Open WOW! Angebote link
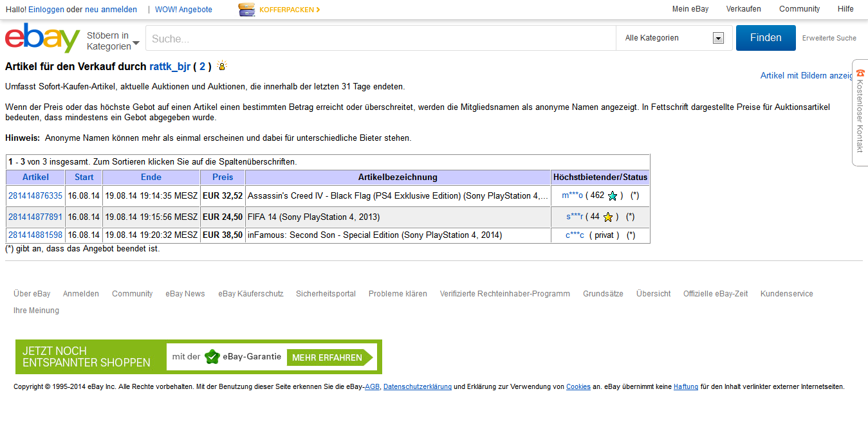Image resolution: width=868 pixels, height=425 pixels. [183, 10]
